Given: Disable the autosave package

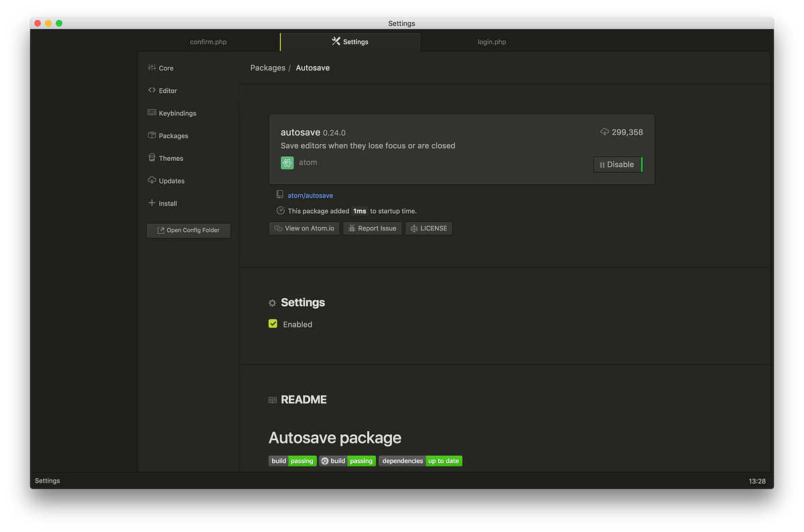Looking at the screenshot, I should (x=618, y=164).
